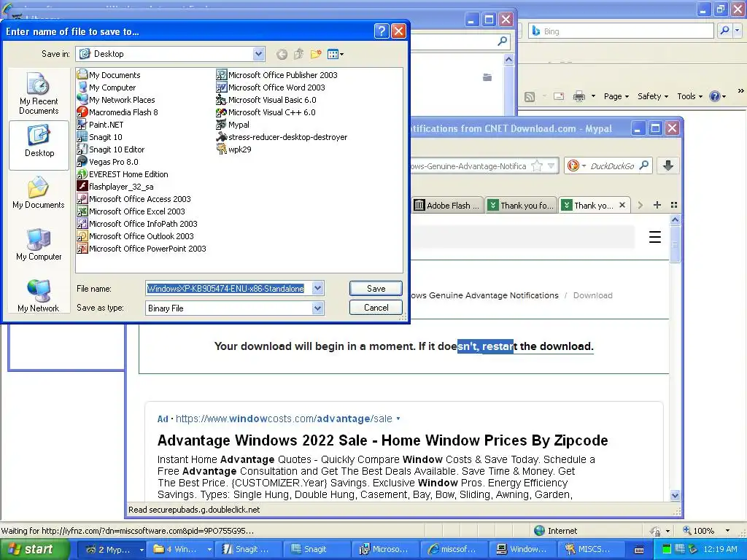Click the Save button
Viewport: 747px width, 560px height.
(x=376, y=288)
